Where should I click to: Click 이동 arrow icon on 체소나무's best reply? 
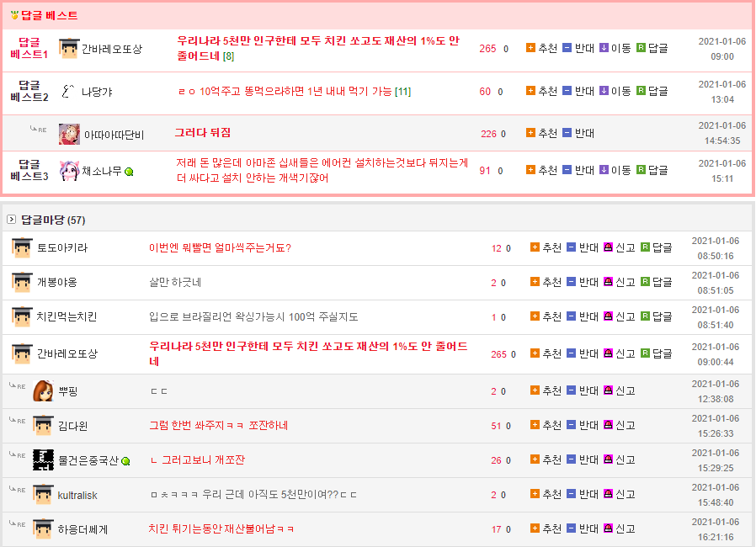click(604, 170)
